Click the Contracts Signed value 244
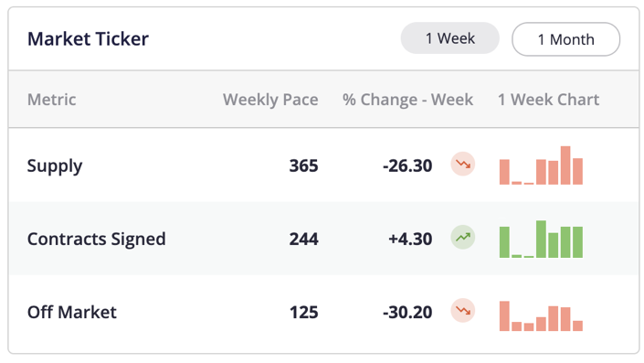This screenshot has width=644, height=363. pos(303,239)
